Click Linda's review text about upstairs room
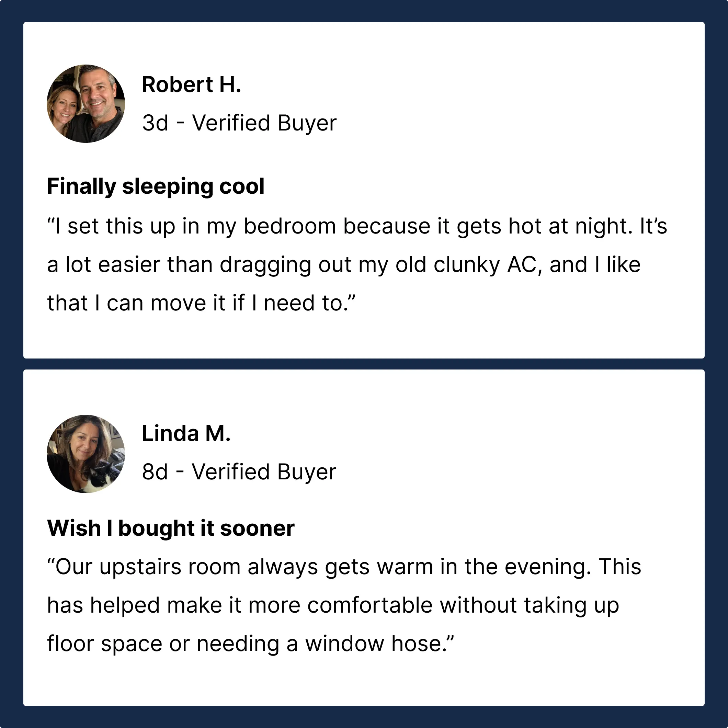The image size is (728, 728). [x=344, y=605]
